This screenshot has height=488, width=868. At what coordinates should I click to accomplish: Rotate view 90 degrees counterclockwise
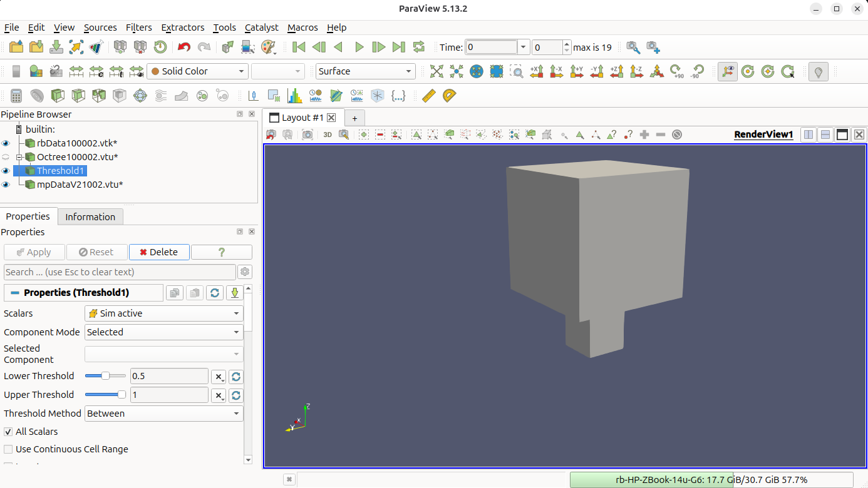[697, 71]
